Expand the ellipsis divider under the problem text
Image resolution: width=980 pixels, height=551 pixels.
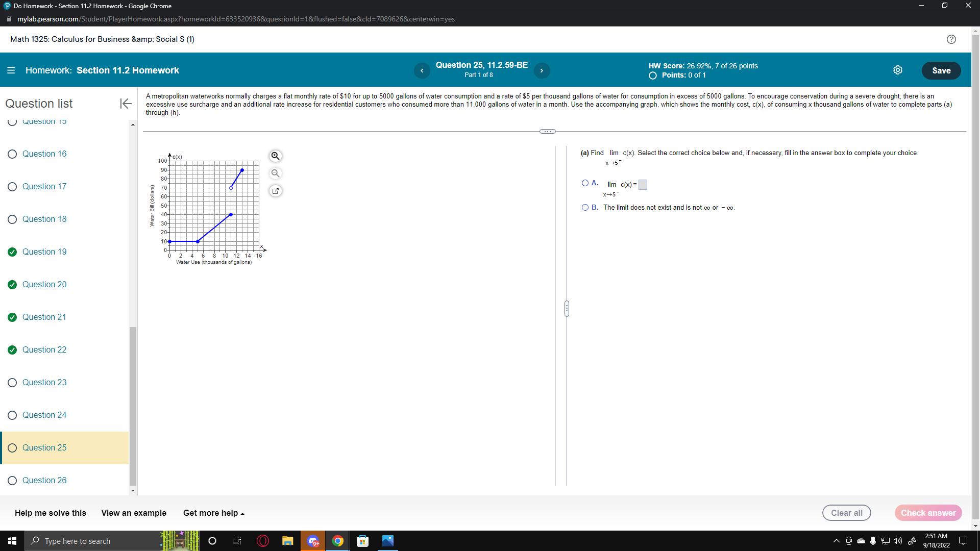(x=547, y=131)
